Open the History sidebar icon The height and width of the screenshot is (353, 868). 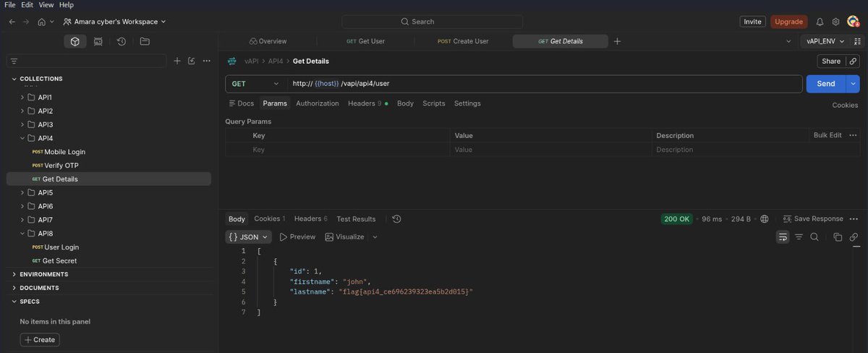coord(122,41)
